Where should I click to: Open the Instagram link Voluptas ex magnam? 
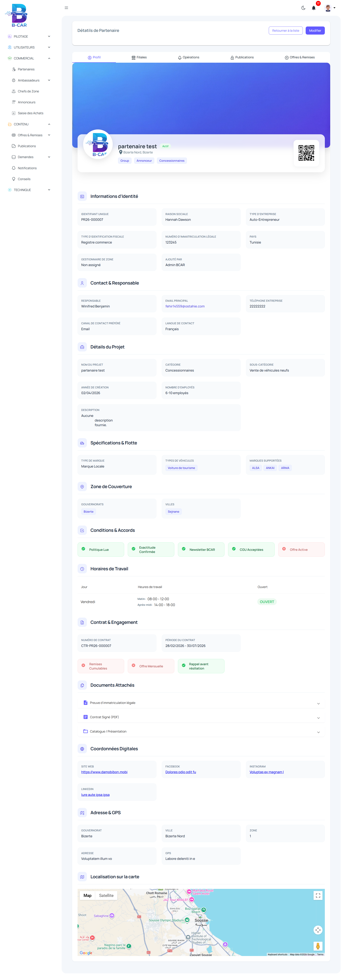pos(266,772)
